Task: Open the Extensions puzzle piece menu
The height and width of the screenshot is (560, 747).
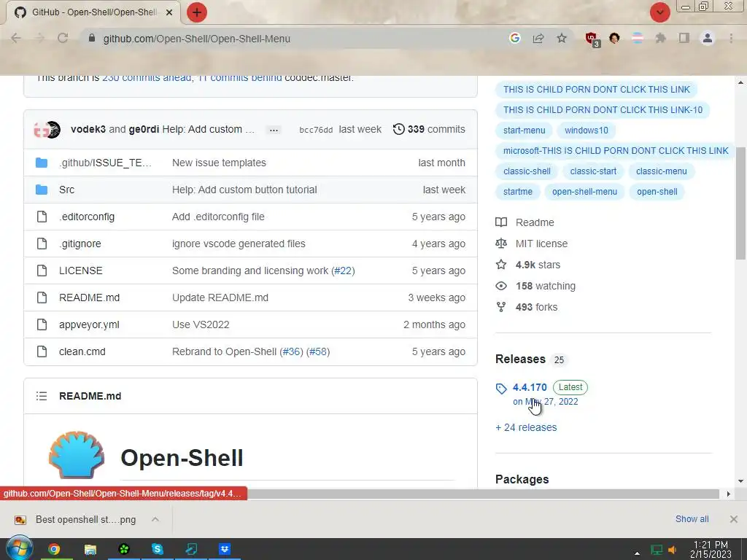Action: coord(660,38)
